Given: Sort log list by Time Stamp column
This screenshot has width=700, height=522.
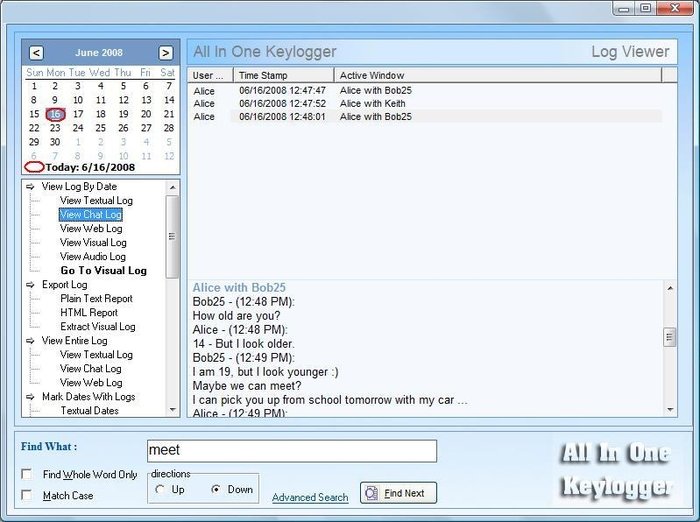Looking at the screenshot, I should tap(283, 75).
